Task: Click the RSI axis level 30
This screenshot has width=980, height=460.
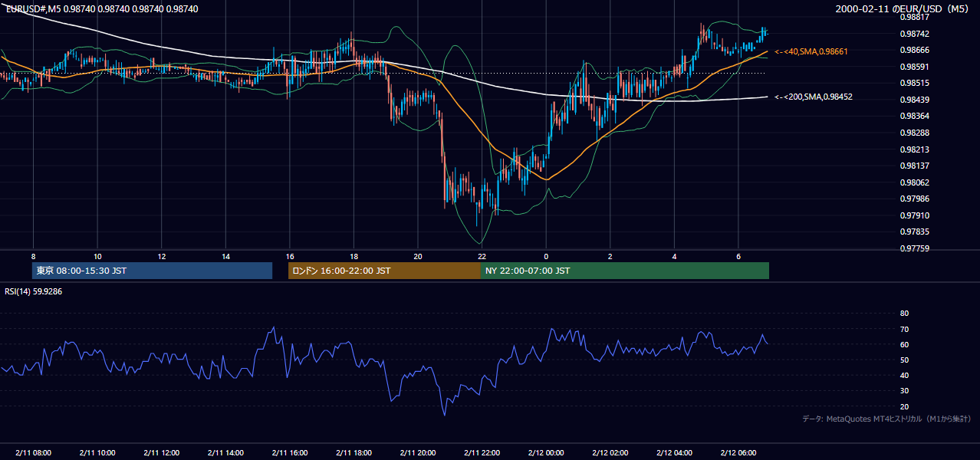Action: tap(904, 391)
